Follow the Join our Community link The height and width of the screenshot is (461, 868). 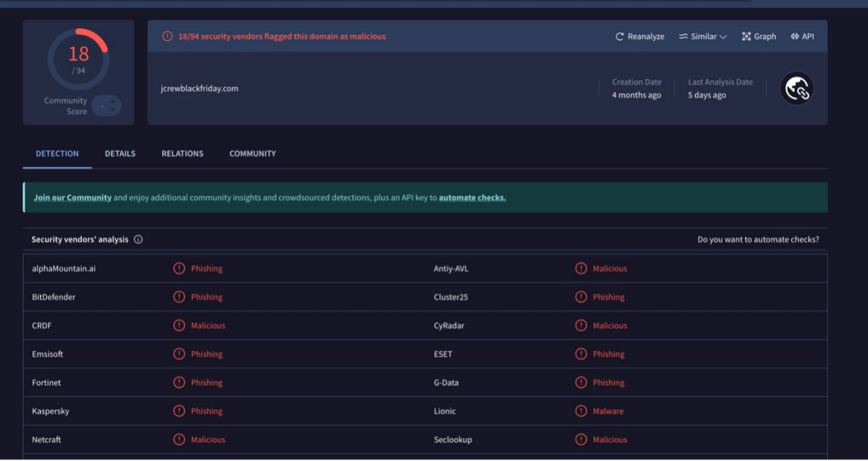(x=73, y=198)
